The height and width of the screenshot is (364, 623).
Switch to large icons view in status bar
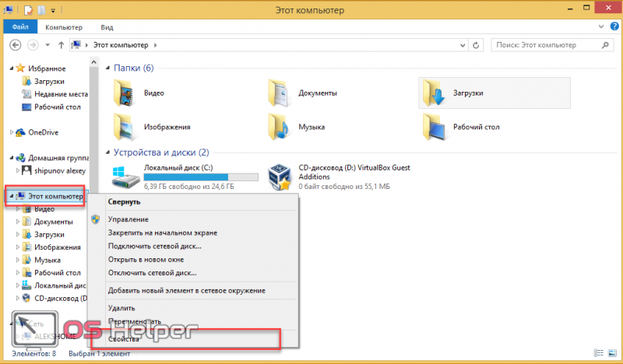click(x=612, y=352)
